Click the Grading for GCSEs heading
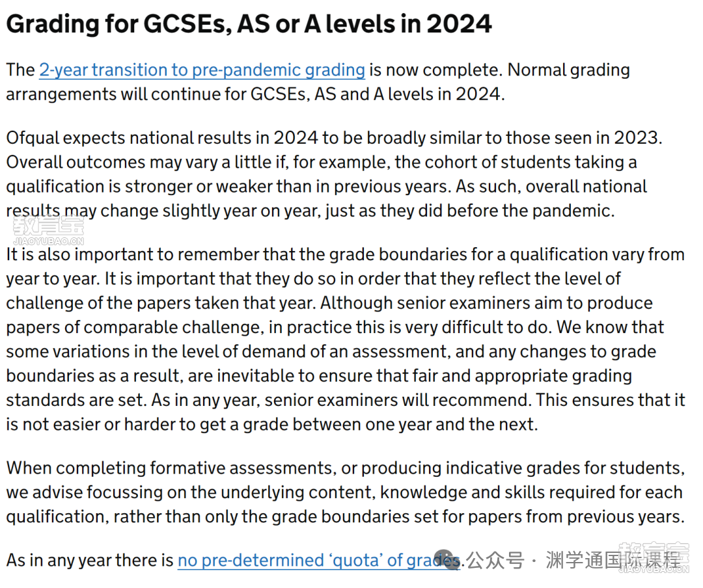The image size is (703, 588). [249, 24]
